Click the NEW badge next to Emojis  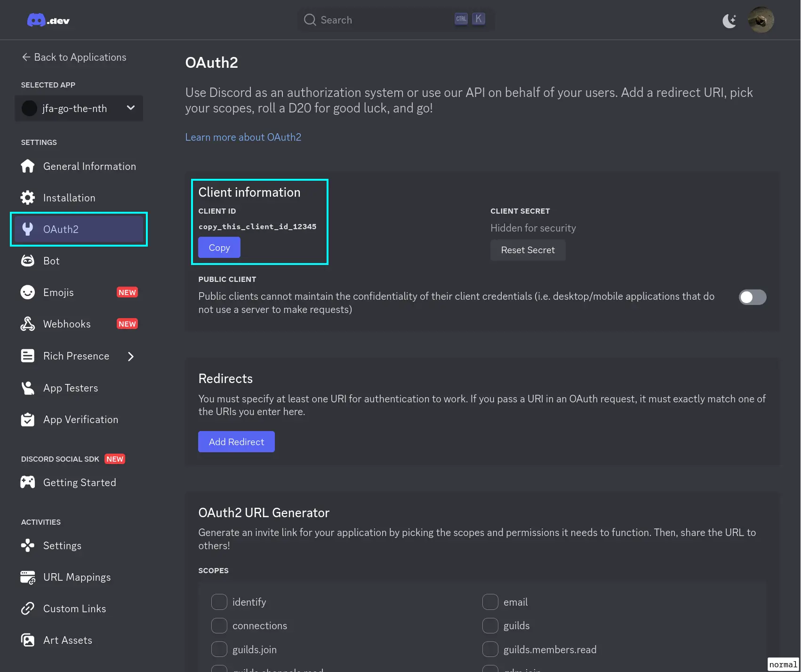[127, 292]
